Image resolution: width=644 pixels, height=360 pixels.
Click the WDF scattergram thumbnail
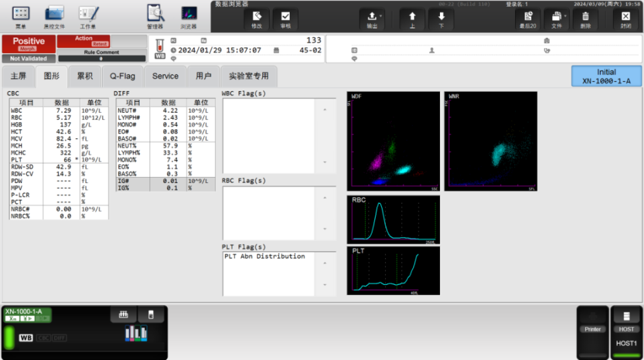point(393,141)
